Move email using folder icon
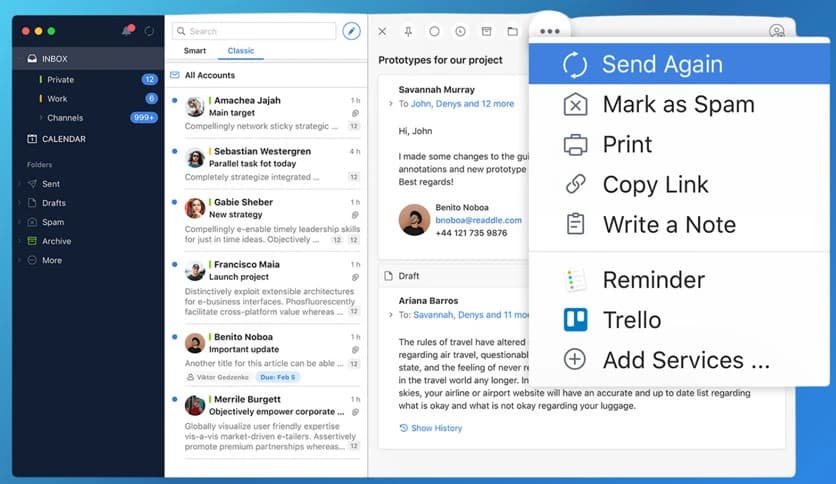 tap(513, 31)
